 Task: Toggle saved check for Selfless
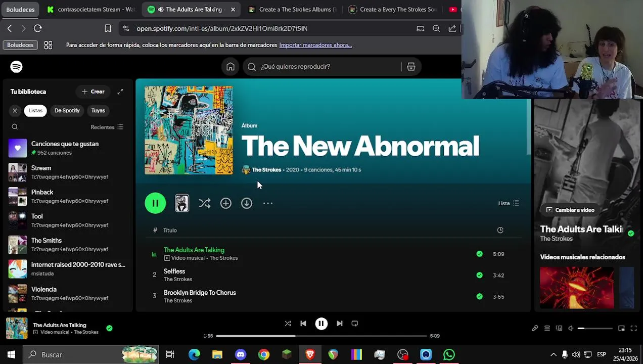[x=479, y=276]
